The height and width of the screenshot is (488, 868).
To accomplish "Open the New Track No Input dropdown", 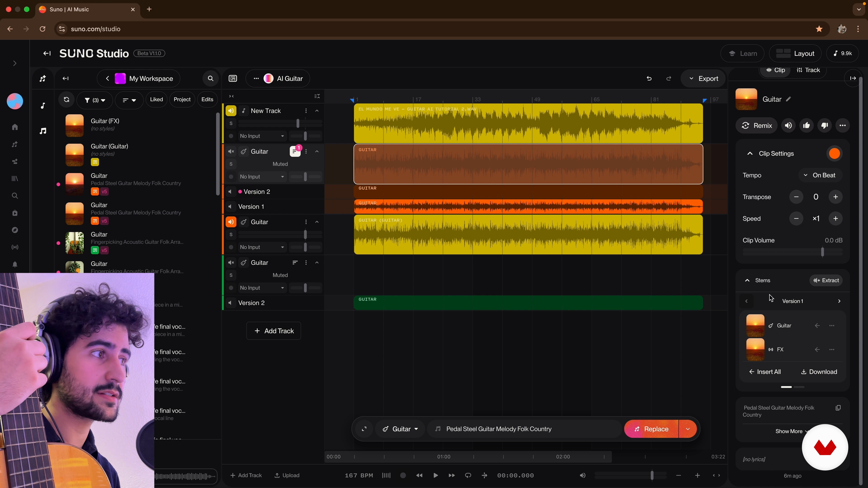I will click(x=262, y=136).
